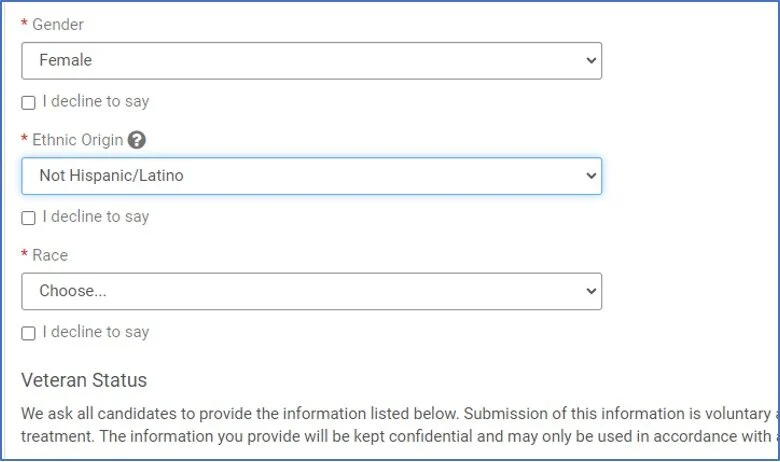Open the Gender dropdown showing Female
780x462 pixels.
311,61
